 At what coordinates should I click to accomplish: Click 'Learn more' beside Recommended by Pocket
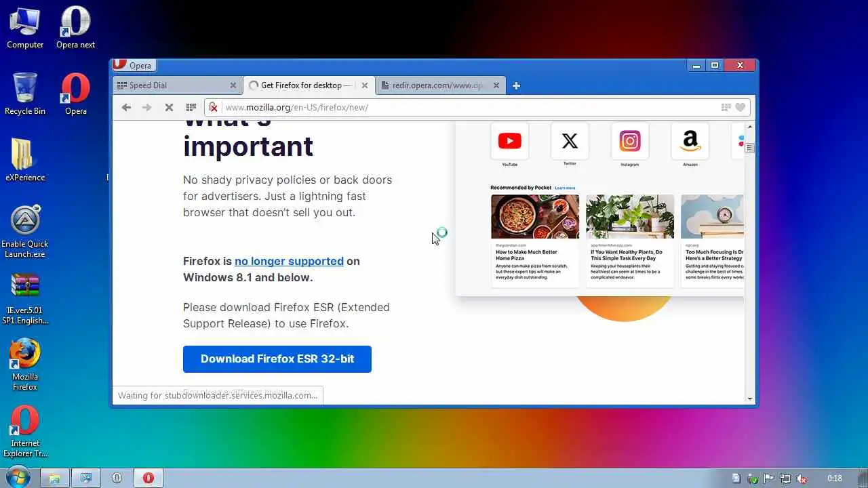coord(565,188)
